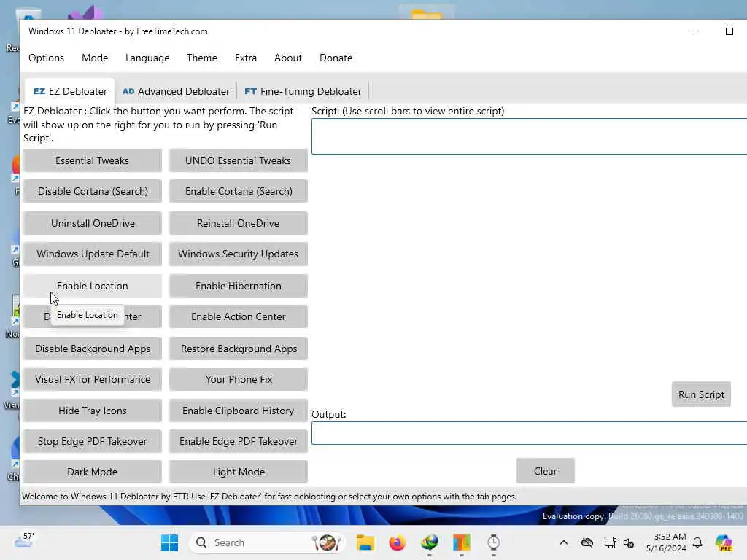Switch to the EZ Debloater tab
747x560 pixels.
[x=70, y=91]
